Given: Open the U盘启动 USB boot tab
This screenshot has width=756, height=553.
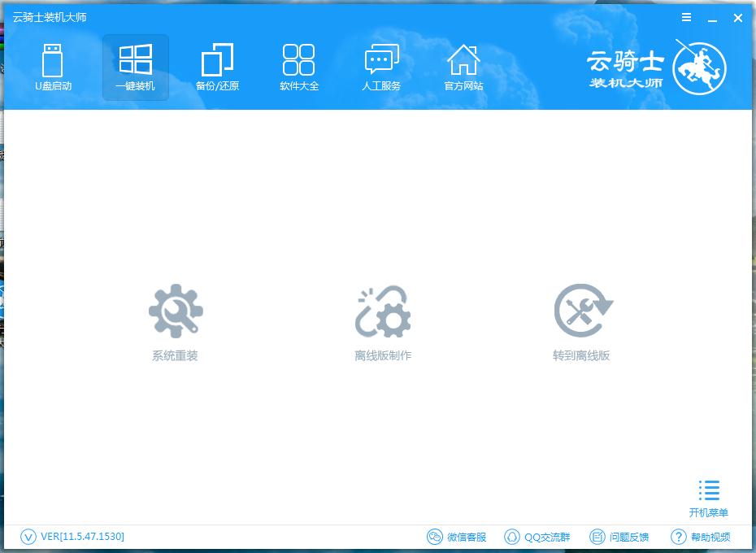Looking at the screenshot, I should [53, 67].
